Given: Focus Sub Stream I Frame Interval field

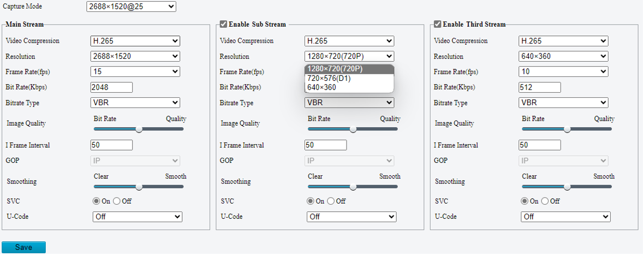Looking at the screenshot, I should pyautogui.click(x=325, y=145).
